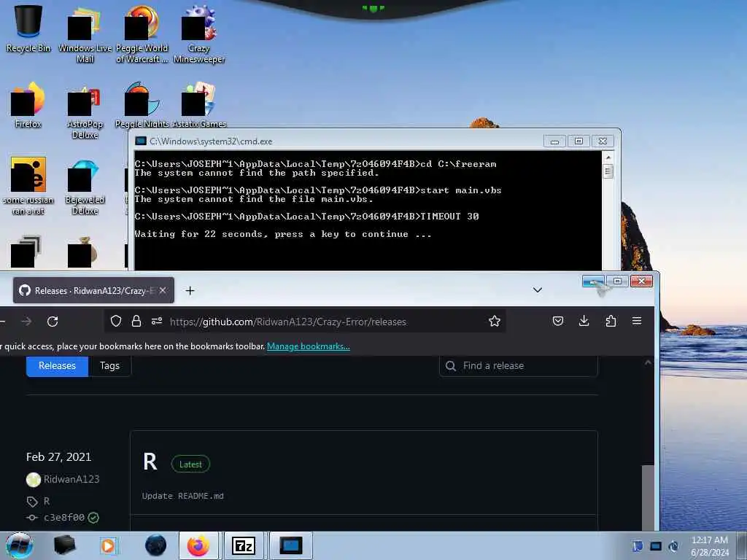Launch Crazy Minesweeper desktop shortcut
The height and width of the screenshot is (560, 747).
pos(198,34)
